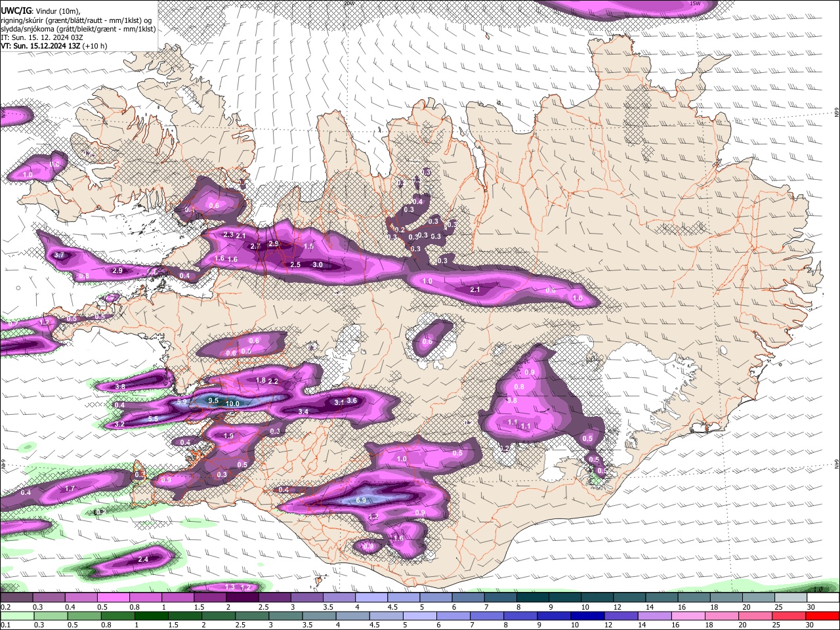The width and height of the screenshot is (840, 630).
Task: Click the '2.4' precipitation value offshore
Action: pos(143,559)
